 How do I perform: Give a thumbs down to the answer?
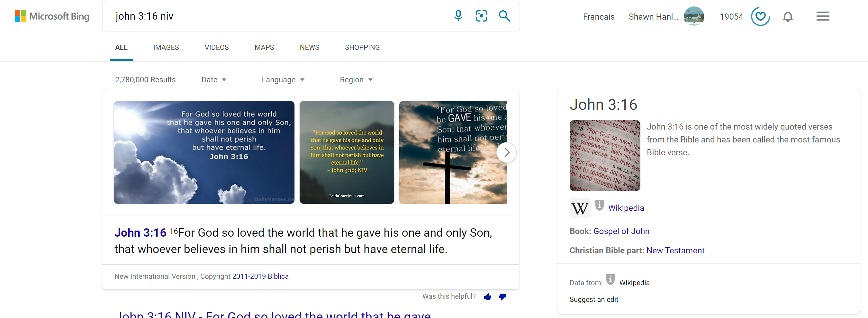tap(502, 297)
